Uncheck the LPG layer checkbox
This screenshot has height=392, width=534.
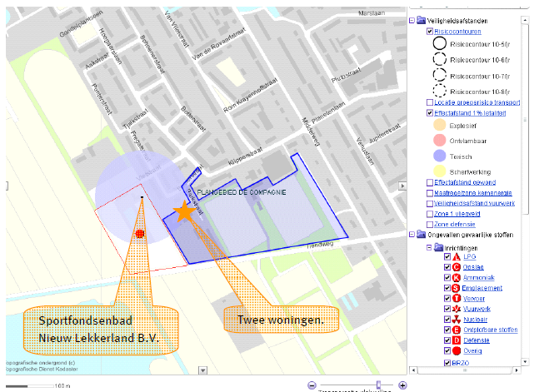click(447, 257)
